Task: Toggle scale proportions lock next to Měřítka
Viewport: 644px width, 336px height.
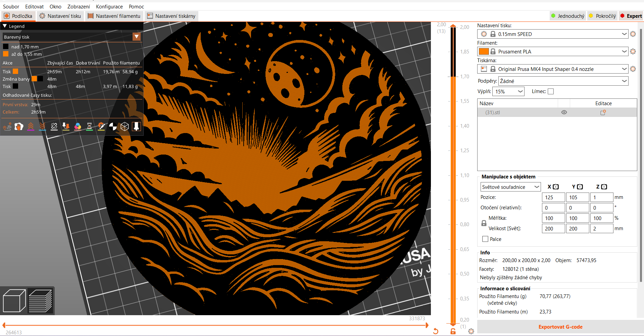Action: click(484, 223)
